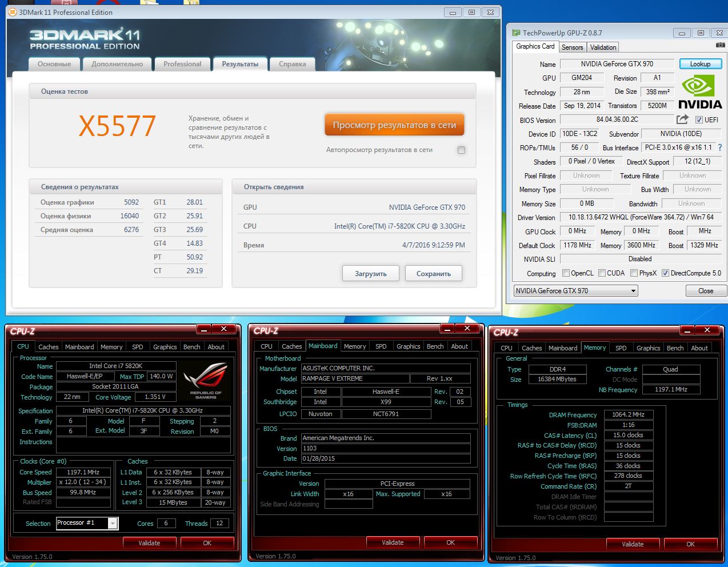Toggle the CUDA checkbox
This screenshot has width=728, height=567.
(602, 273)
